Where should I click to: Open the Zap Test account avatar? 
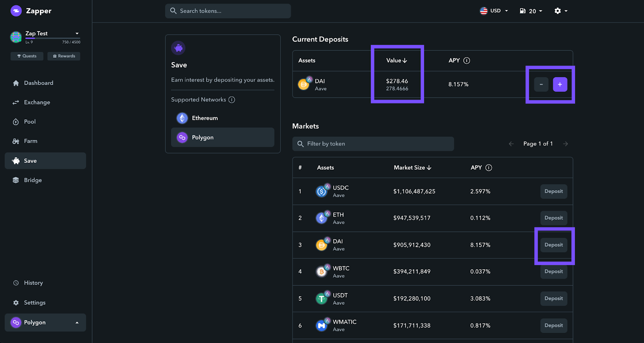[16, 37]
